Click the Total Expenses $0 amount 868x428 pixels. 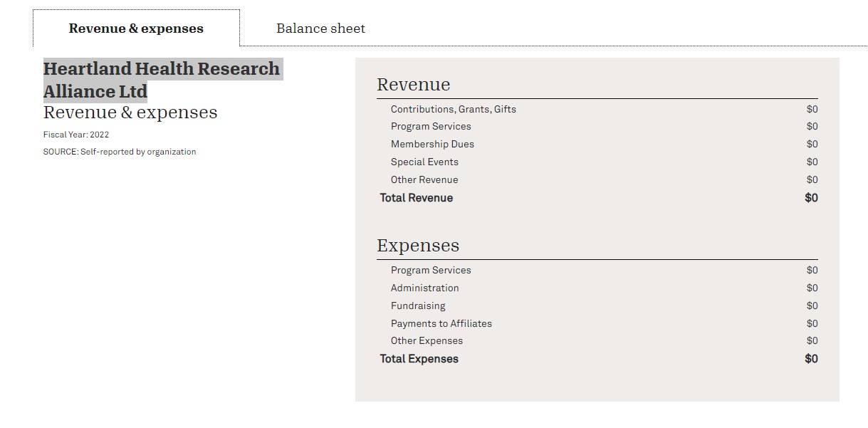tap(811, 359)
